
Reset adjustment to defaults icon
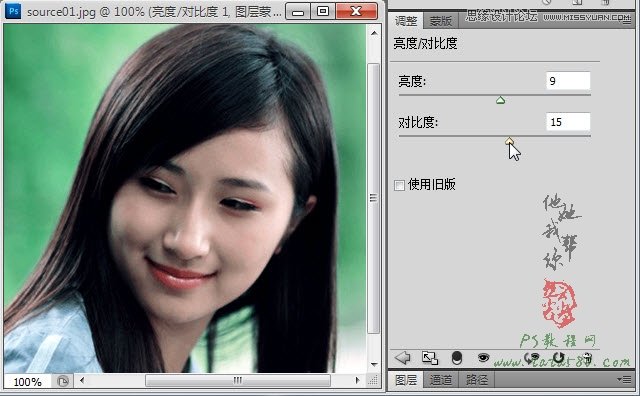558,358
